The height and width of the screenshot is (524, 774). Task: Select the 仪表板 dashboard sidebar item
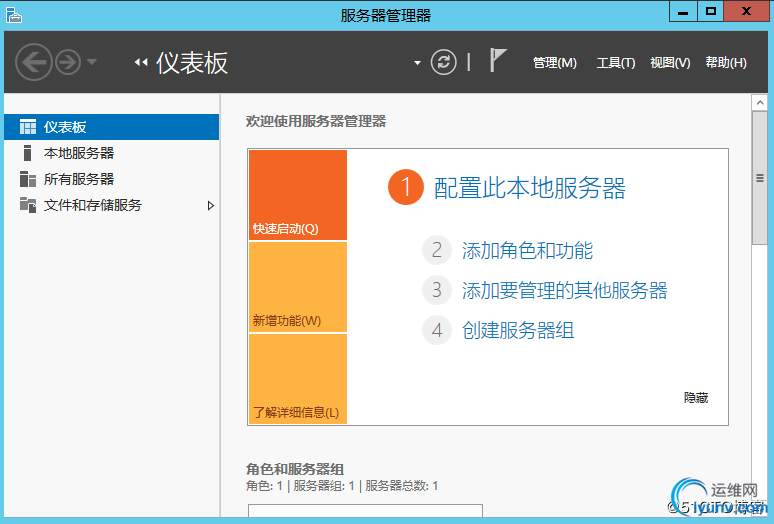point(110,127)
